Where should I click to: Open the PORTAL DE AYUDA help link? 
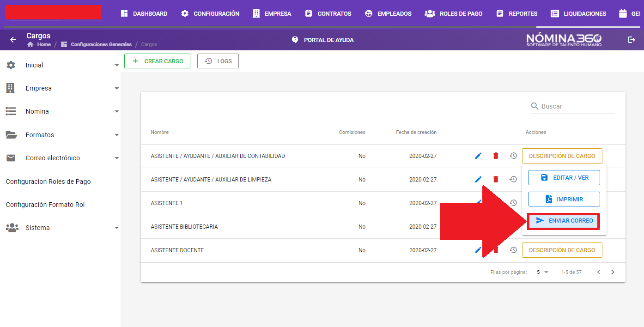(323, 40)
